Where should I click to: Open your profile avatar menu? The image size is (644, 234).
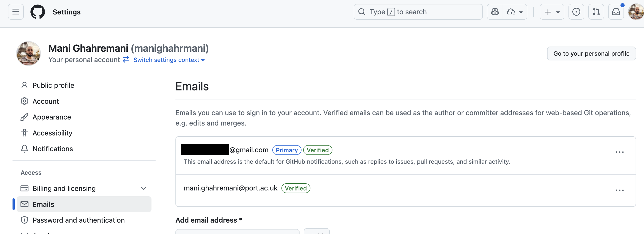636,11
